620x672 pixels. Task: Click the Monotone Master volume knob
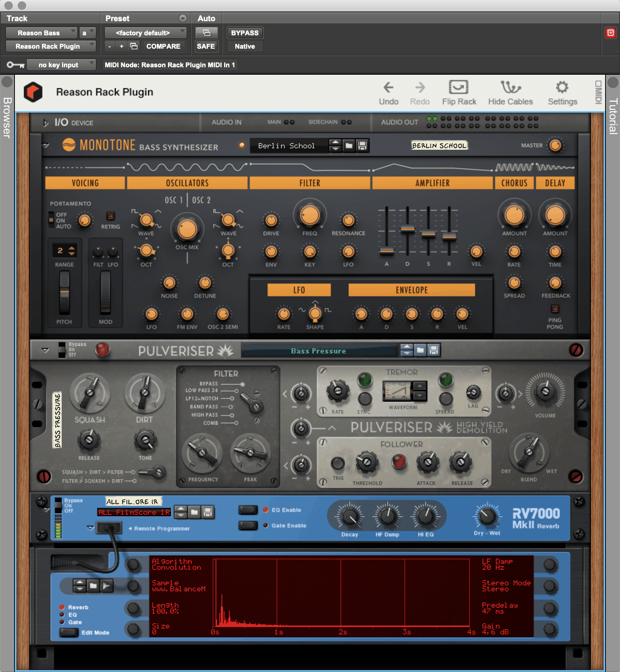coord(555,145)
